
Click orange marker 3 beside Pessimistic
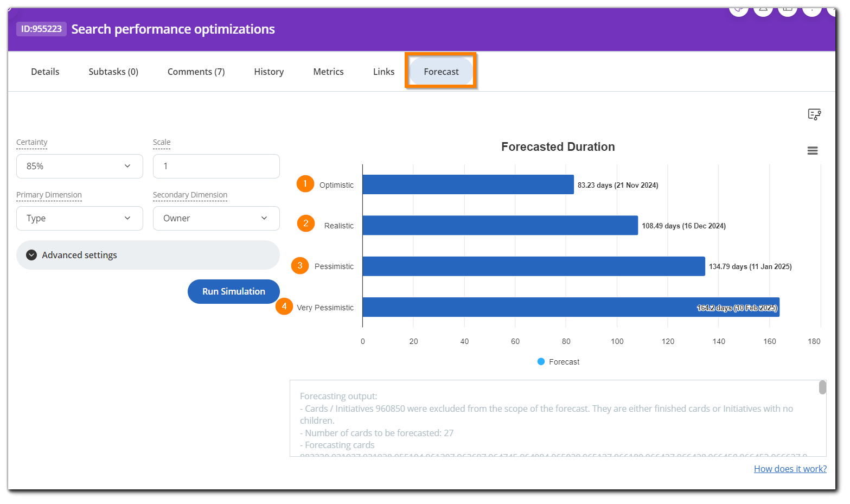[299, 265]
